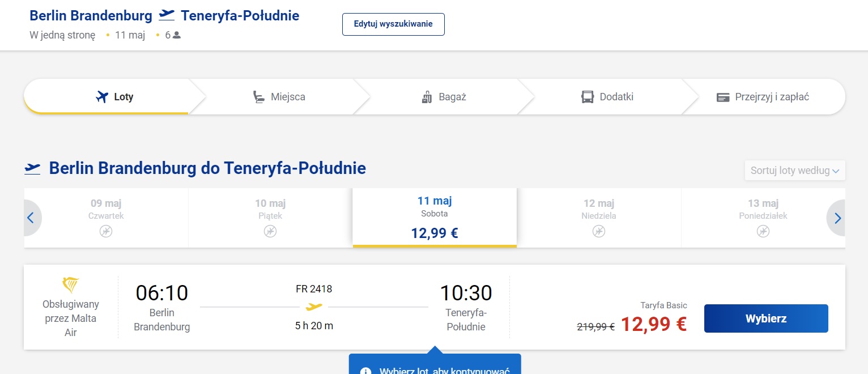Click the no-flight icon under 13 maj
Screen dimensions: 868x374
[x=763, y=231]
